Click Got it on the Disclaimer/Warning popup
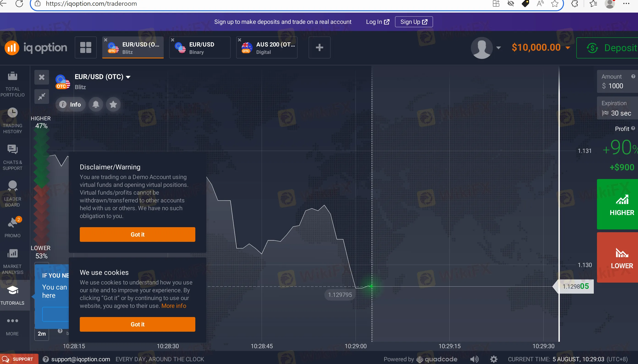Image resolution: width=638 pixels, height=364 pixels. click(x=137, y=234)
